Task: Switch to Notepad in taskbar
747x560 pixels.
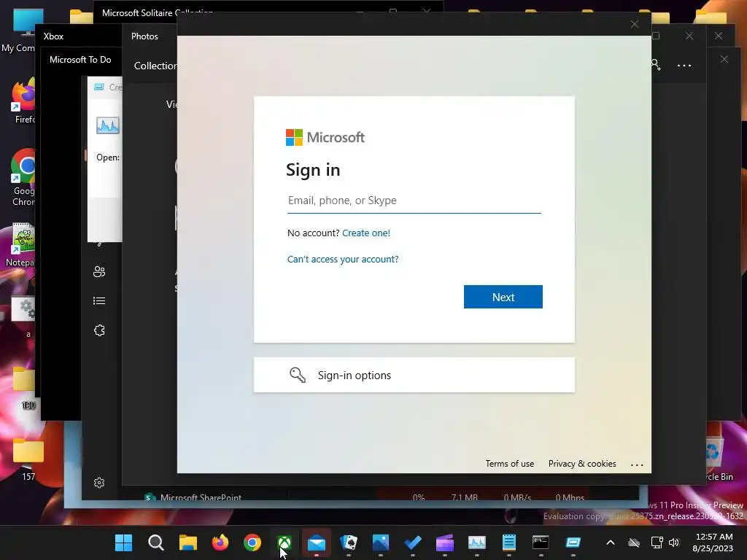Action: click(508, 542)
